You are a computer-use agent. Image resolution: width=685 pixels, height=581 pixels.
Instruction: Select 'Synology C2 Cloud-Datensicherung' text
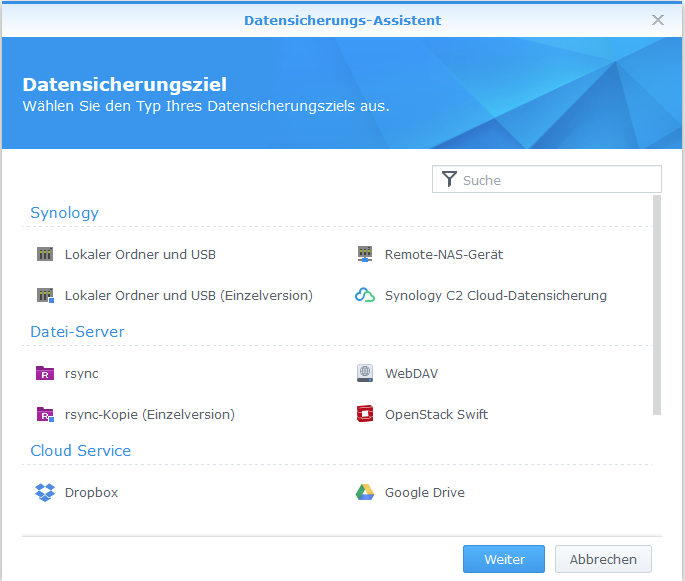[x=496, y=296]
